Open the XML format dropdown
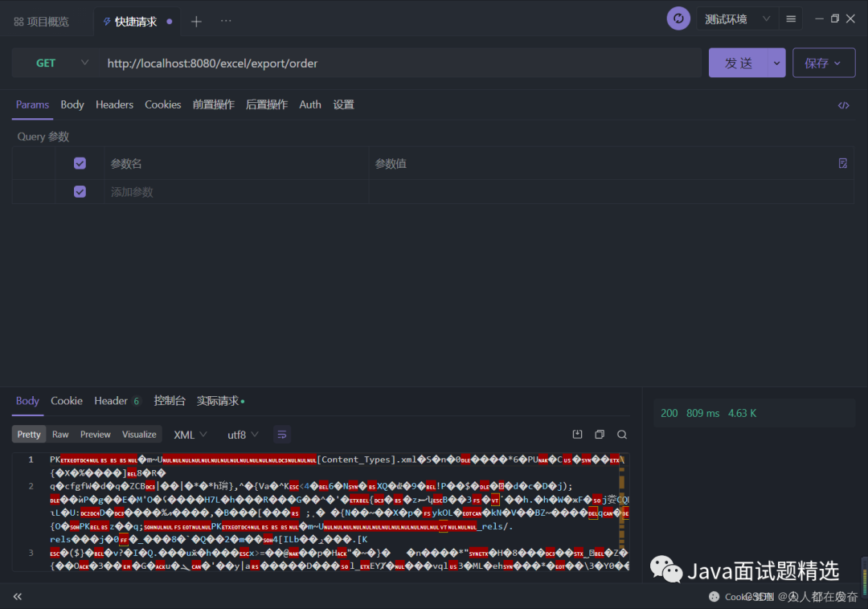Viewport: 868px width, 609px height. pos(190,435)
